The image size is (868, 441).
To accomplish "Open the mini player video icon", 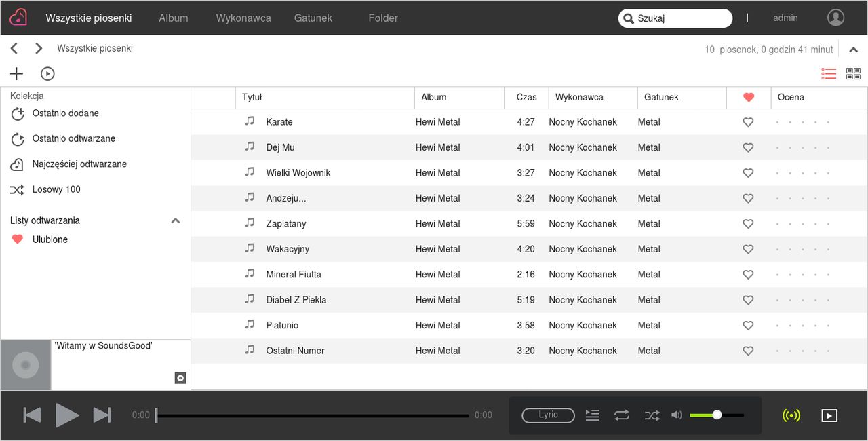I will [x=829, y=415].
